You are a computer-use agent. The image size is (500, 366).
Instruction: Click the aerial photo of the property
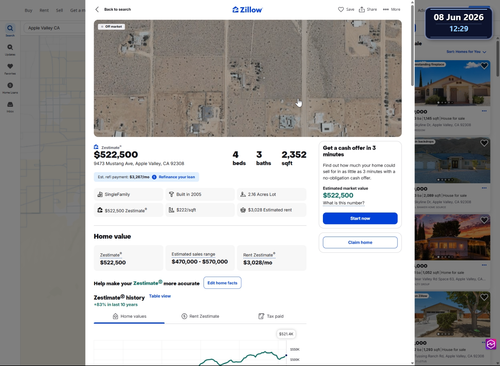pos(248,78)
